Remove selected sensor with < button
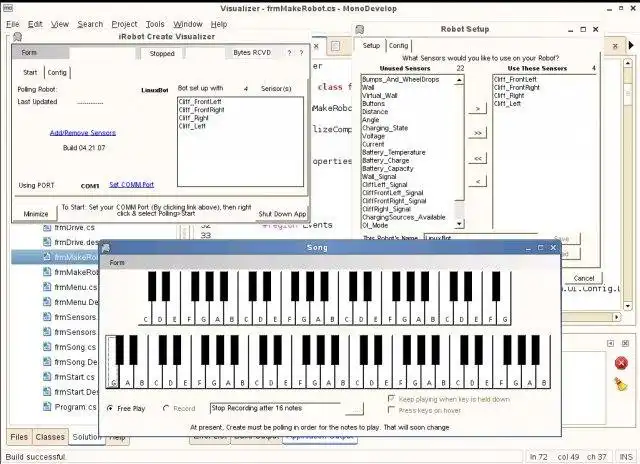This screenshot has width=640, height=464. pyautogui.click(x=478, y=182)
